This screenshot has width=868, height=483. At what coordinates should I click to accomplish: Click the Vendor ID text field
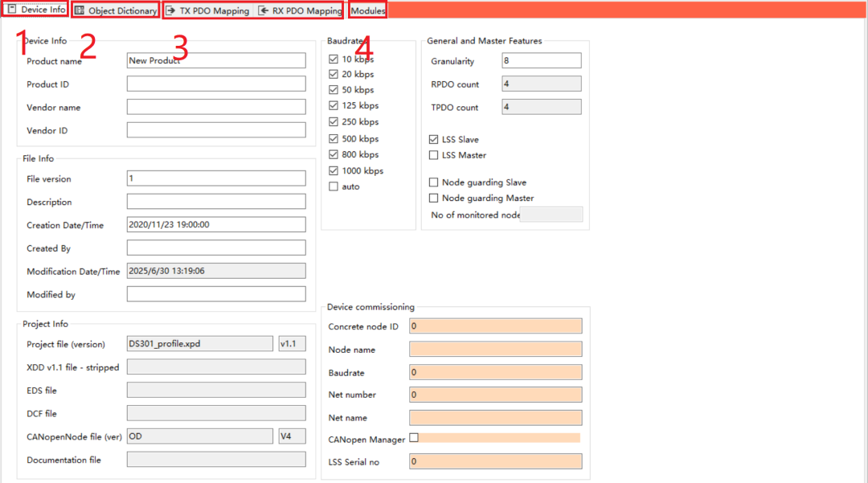pos(216,130)
